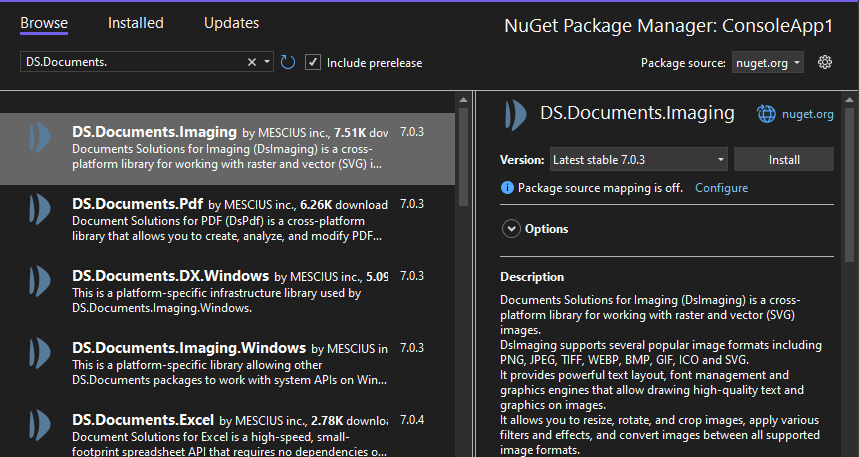Click the DS.Documents.DX.Windows package title

click(x=170, y=276)
